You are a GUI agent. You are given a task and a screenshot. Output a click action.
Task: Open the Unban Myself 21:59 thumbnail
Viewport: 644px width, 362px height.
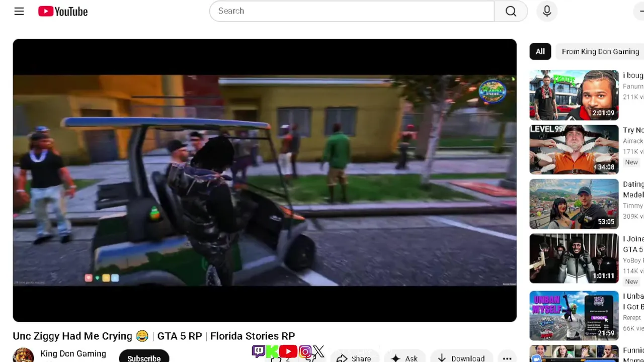[x=574, y=316]
